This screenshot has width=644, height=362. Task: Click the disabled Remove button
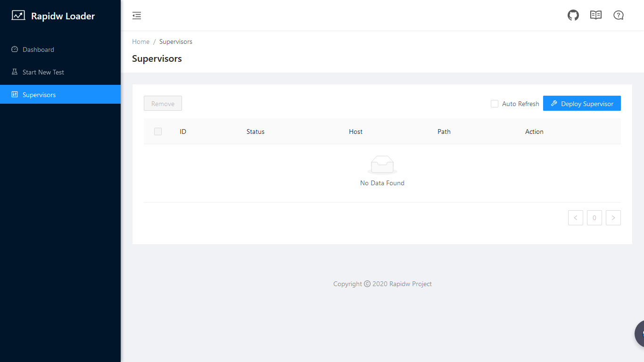coord(163,104)
